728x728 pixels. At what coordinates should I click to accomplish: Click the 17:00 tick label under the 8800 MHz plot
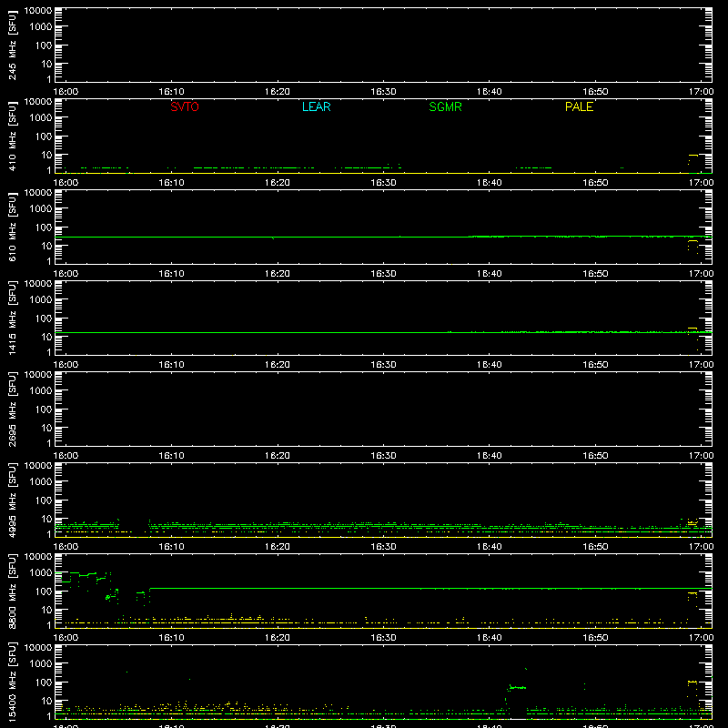(701, 638)
